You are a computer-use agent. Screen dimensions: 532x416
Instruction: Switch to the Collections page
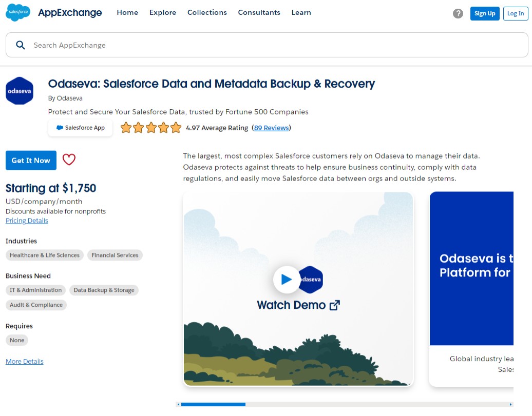(207, 12)
